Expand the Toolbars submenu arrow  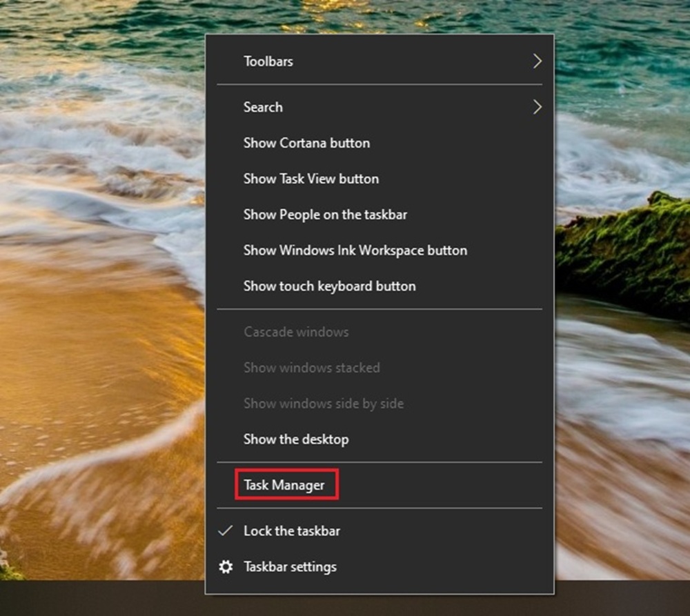537,61
